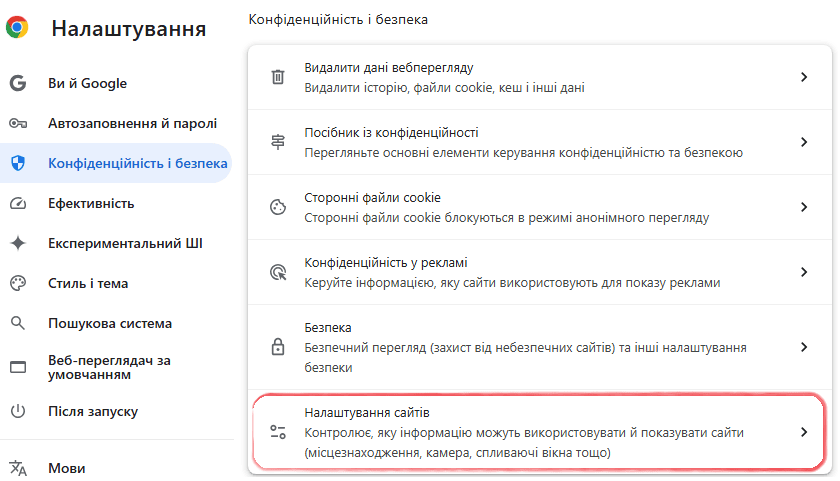Click the Google G icon in sidebar
Image resolution: width=840 pixels, height=481 pixels.
pos(18,83)
